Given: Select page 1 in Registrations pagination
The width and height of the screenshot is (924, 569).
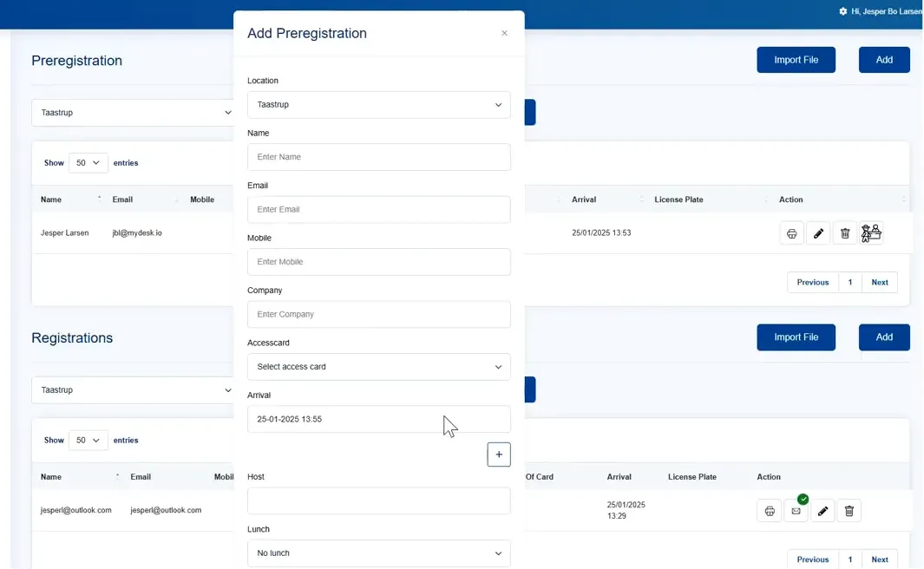Looking at the screenshot, I should point(850,559).
